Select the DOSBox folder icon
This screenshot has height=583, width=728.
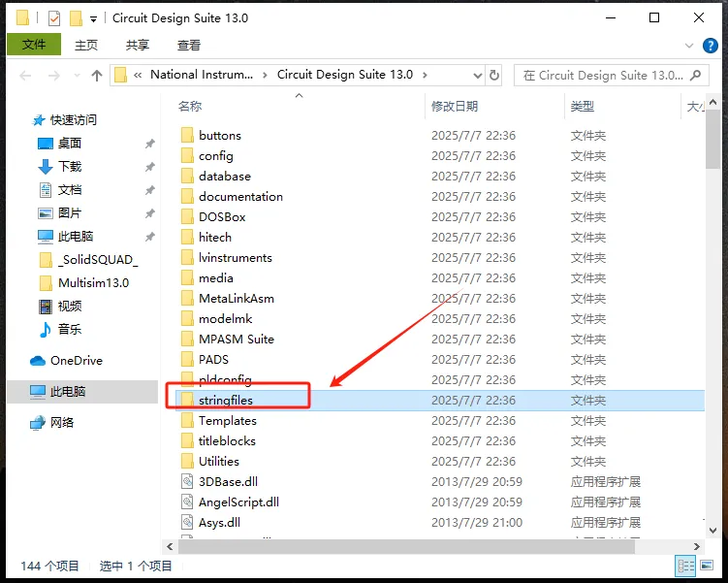tap(187, 217)
